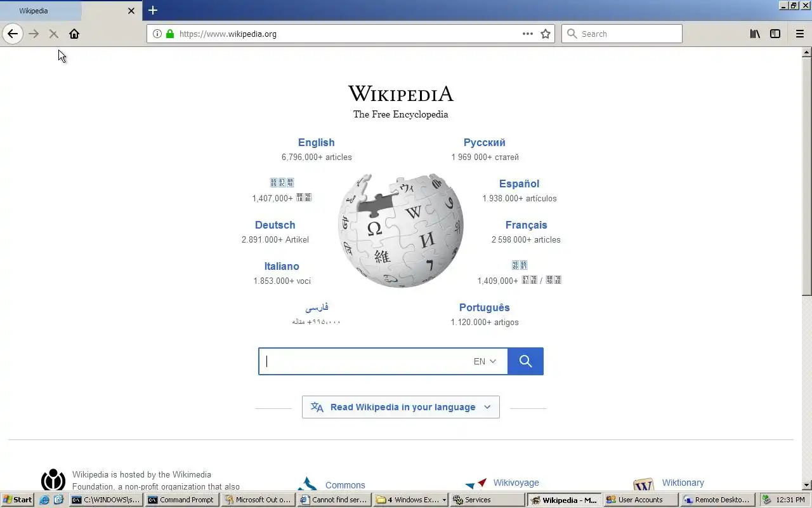Screen dimensions: 812x508
Task: Switch to C:\WINDOWS taskbar window
Action: [x=105, y=500]
